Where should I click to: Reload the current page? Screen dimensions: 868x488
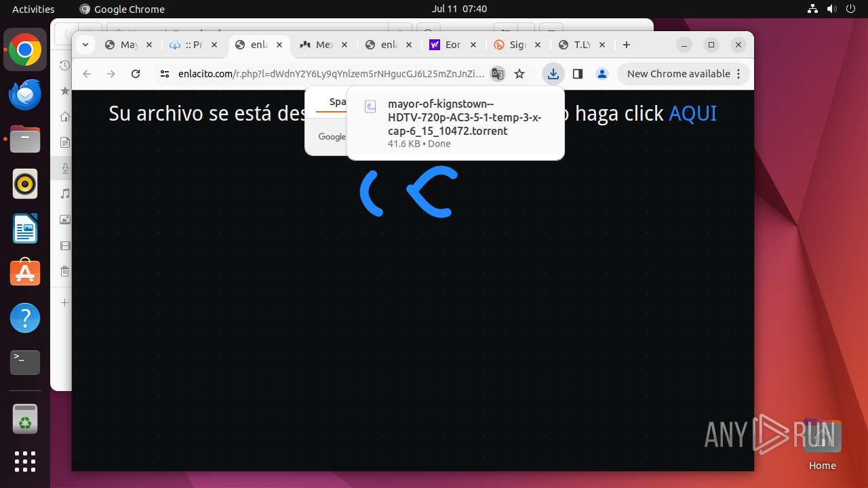click(x=136, y=74)
